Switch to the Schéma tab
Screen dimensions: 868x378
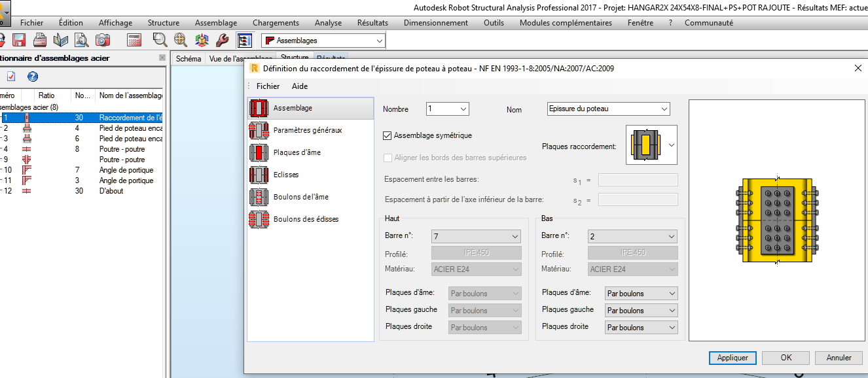(189, 59)
